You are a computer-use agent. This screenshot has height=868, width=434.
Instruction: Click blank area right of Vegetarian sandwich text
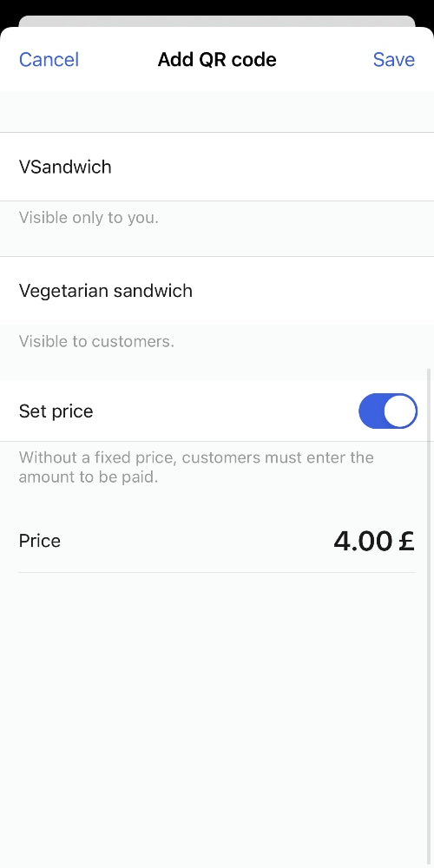(312, 291)
